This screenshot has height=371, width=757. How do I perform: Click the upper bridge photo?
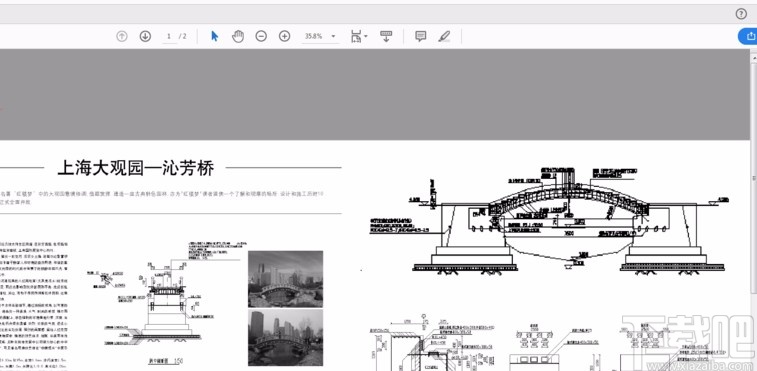coord(285,279)
